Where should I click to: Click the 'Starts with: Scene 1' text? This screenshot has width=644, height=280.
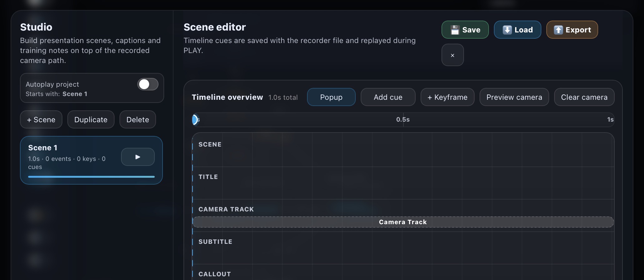tap(56, 94)
